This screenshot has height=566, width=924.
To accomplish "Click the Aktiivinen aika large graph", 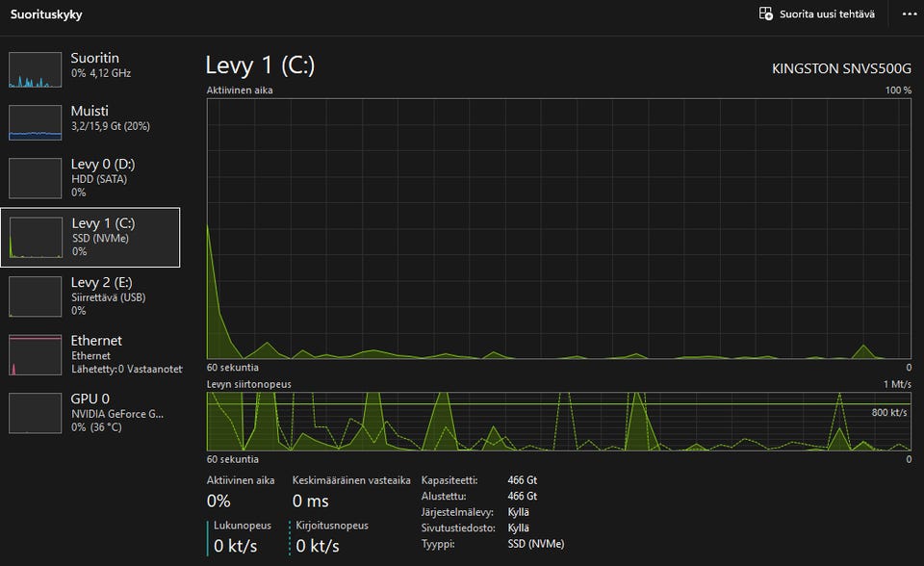I will tap(558, 229).
